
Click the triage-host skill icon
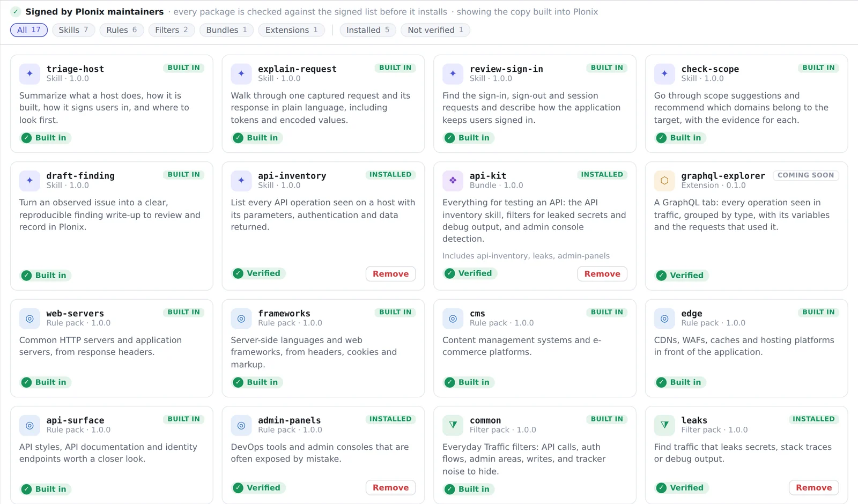pyautogui.click(x=29, y=73)
